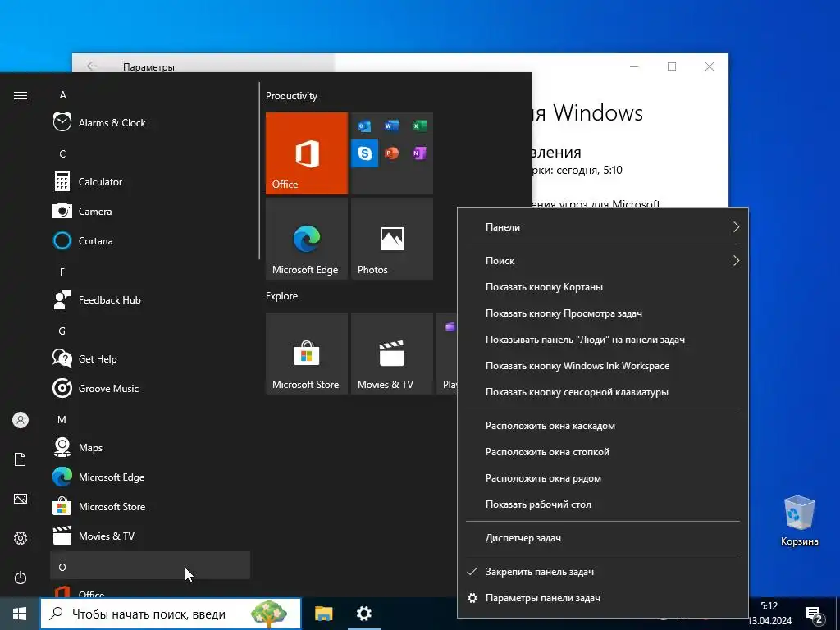The image size is (840, 630).
Task: Click the Office tile in Productivity
Action: 307,153
